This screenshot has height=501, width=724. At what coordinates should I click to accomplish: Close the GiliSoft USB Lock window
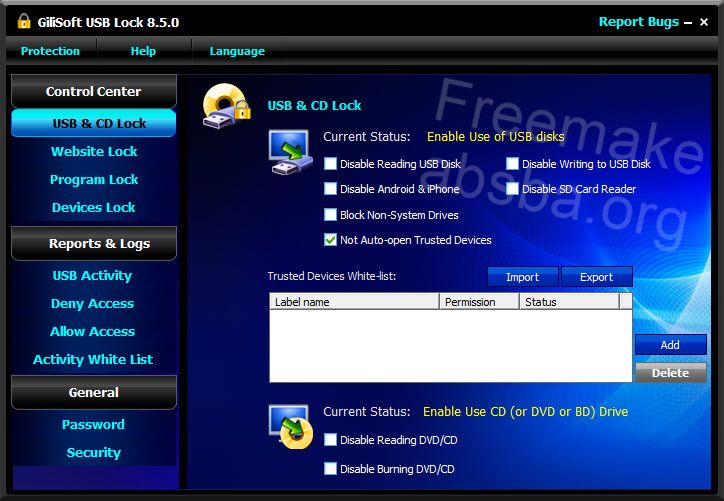(704, 22)
